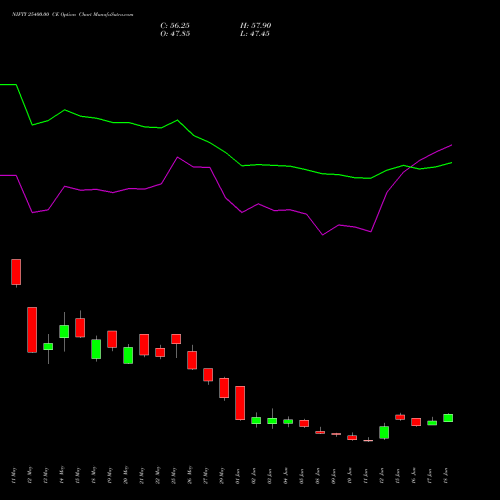This screenshot has height=500, width=500.
Task: Click the 11 May date label
Action: tap(14, 476)
